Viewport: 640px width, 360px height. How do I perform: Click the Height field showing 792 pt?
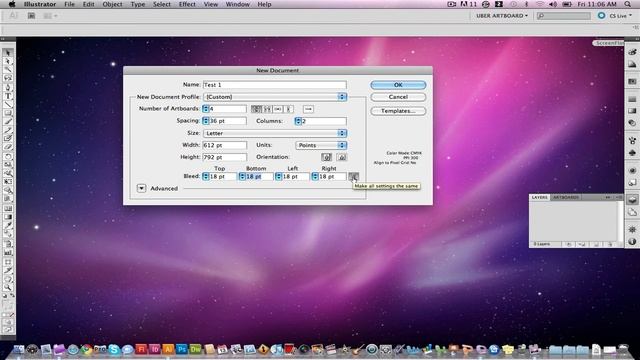pyautogui.click(x=225, y=157)
